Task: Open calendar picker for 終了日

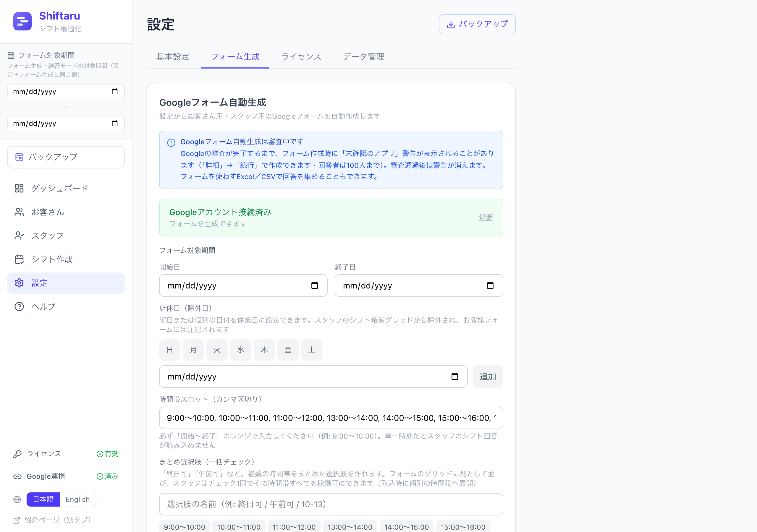Action: 490,286
